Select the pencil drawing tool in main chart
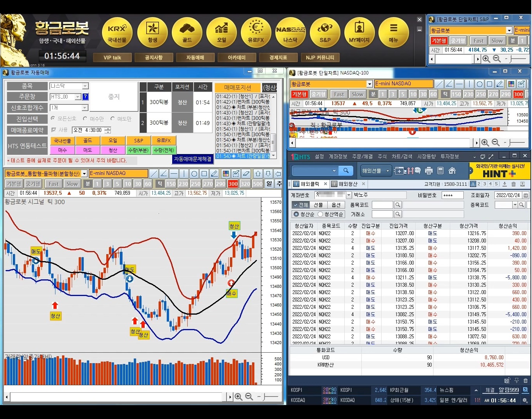The height and width of the screenshot is (419, 532). coord(214,173)
